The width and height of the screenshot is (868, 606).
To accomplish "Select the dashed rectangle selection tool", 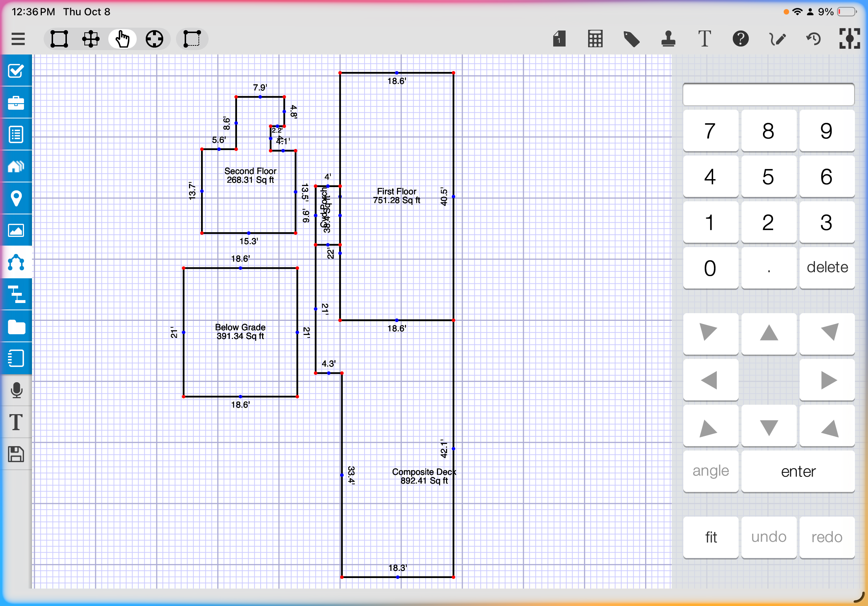I will [192, 39].
